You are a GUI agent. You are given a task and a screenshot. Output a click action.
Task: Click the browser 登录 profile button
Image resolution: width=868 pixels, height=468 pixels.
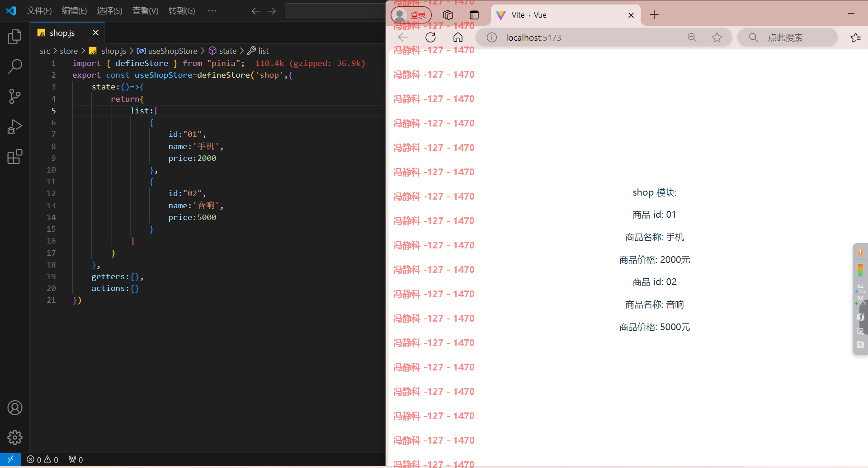(x=411, y=15)
